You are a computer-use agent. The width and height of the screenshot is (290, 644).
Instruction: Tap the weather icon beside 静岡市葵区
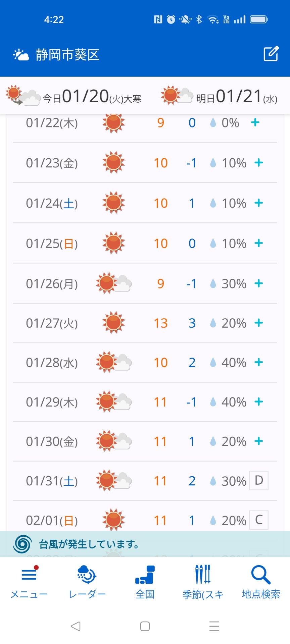(x=21, y=55)
